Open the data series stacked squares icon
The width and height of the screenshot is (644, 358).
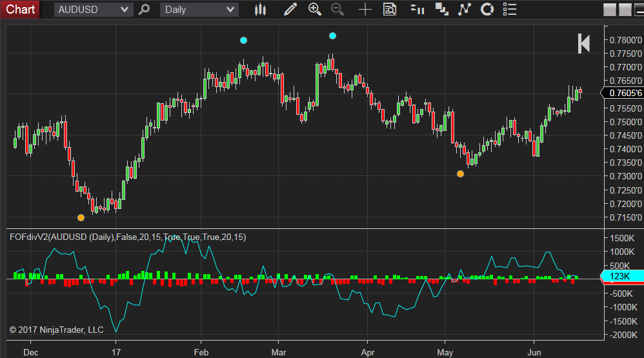coord(441,10)
